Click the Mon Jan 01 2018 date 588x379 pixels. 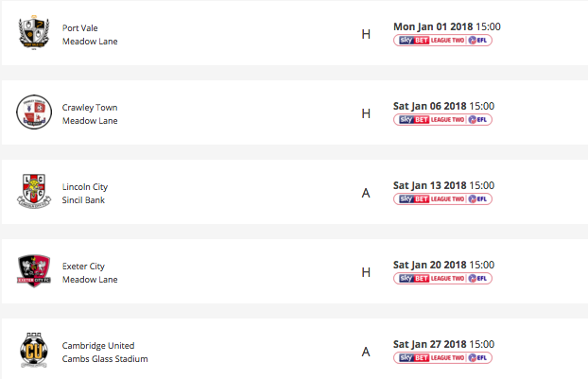tap(433, 26)
